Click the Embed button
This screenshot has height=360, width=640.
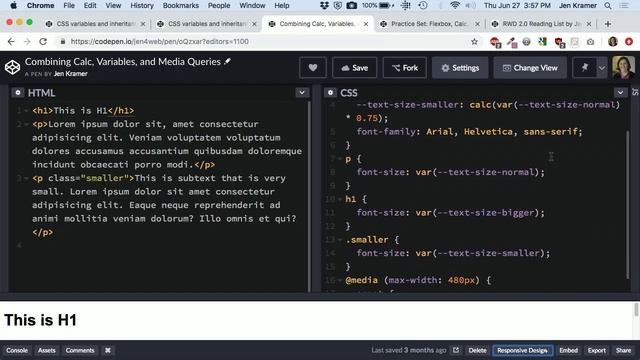568,350
